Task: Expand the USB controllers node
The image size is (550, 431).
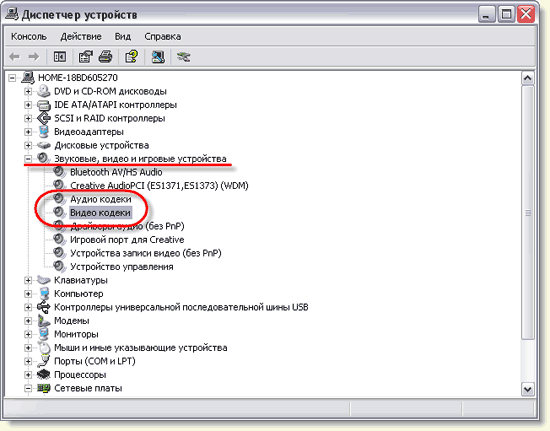Action: [28, 307]
